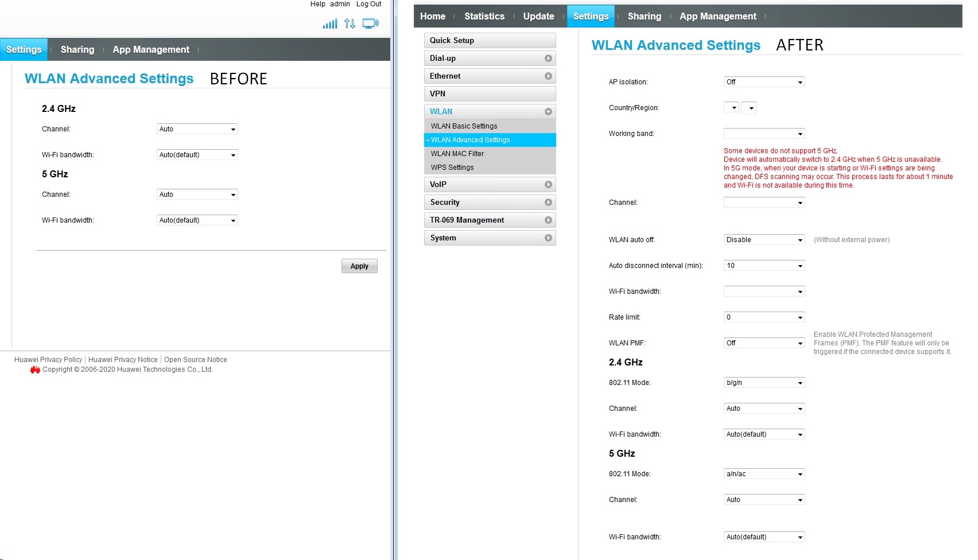Expand the Dial-up menu arrow icon
The width and height of the screenshot is (978, 560).
pos(548,59)
